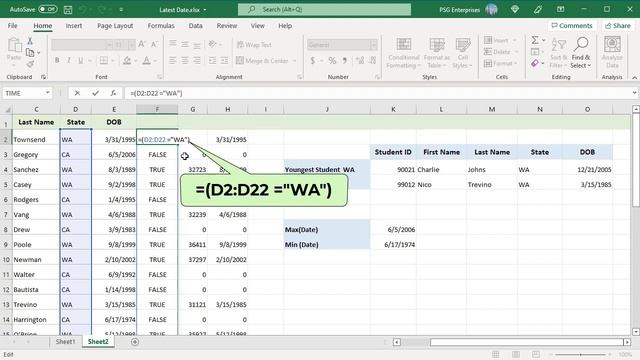Open Conditional Formatting
The height and width of the screenshot is (360, 640).
pos(403,53)
